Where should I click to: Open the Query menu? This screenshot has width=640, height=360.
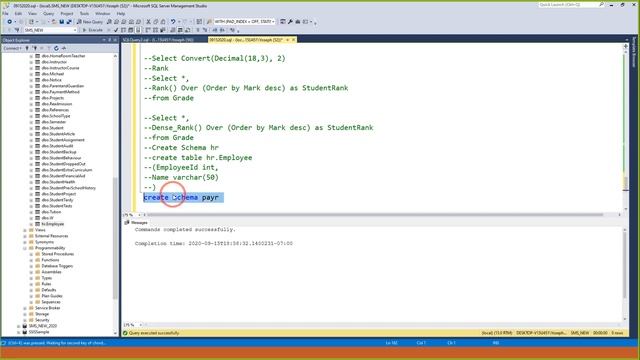tap(48, 13)
